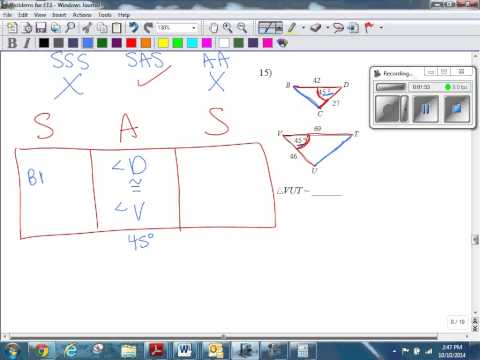Open Outlook from the taskbar
The width and height of the screenshot is (480, 360).
tap(216, 351)
